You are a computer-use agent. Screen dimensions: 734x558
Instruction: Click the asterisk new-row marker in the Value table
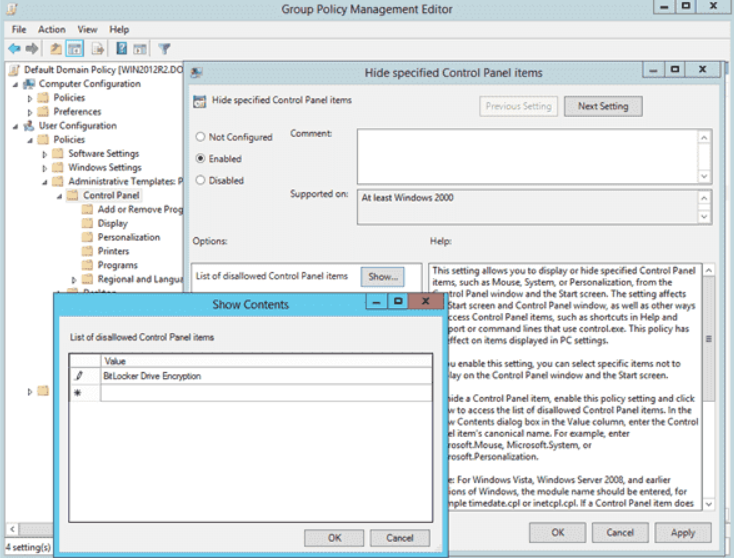(x=78, y=393)
